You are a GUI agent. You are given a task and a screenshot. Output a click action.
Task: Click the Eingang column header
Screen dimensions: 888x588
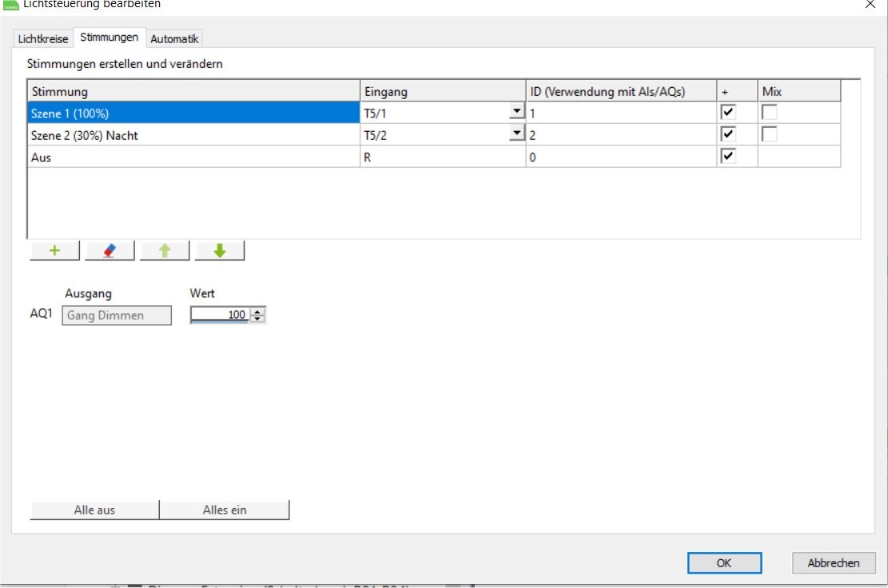click(443, 91)
